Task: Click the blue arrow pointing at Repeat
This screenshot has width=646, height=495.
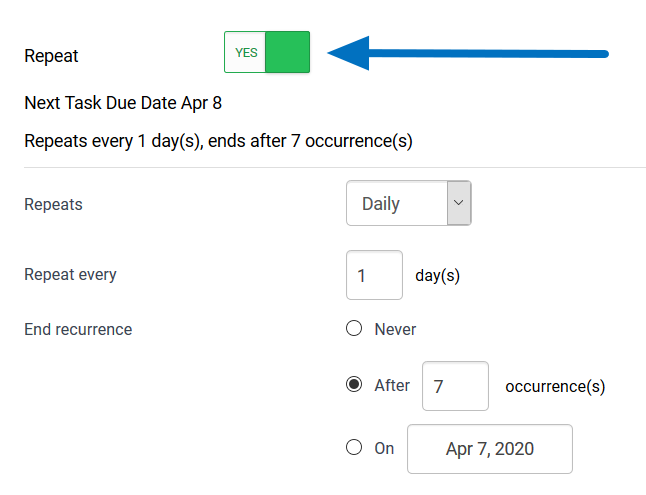Action: [x=468, y=54]
